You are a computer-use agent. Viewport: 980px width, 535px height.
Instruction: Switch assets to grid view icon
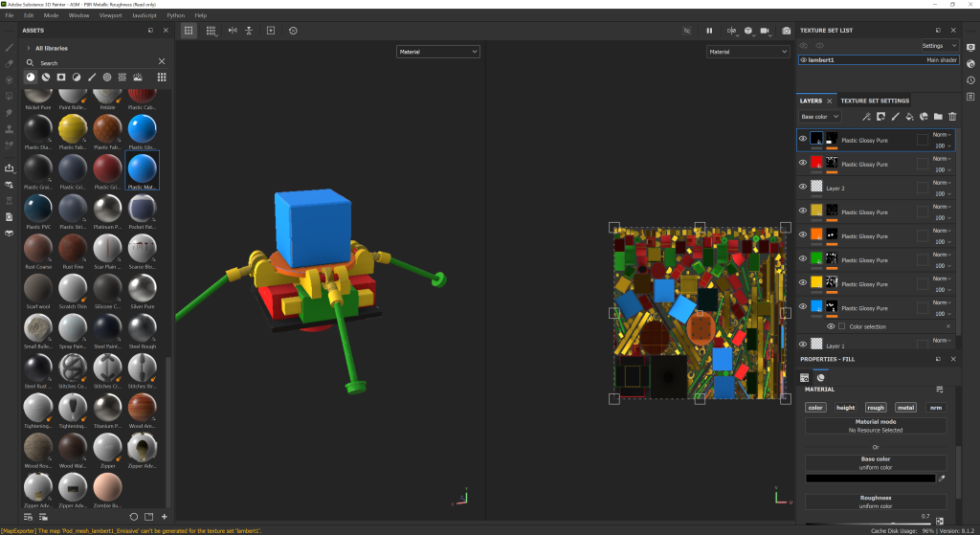[162, 77]
